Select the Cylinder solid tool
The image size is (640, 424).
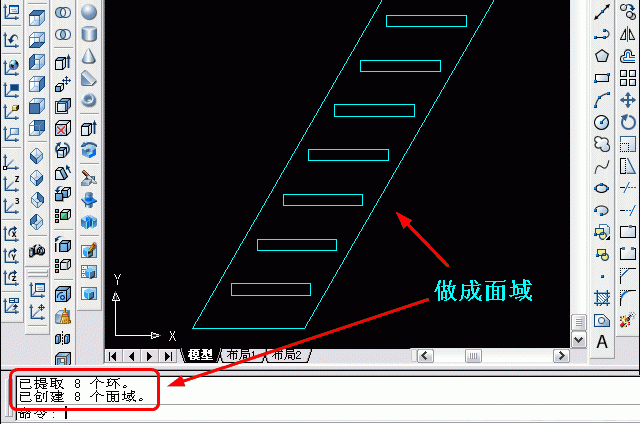coord(89,34)
